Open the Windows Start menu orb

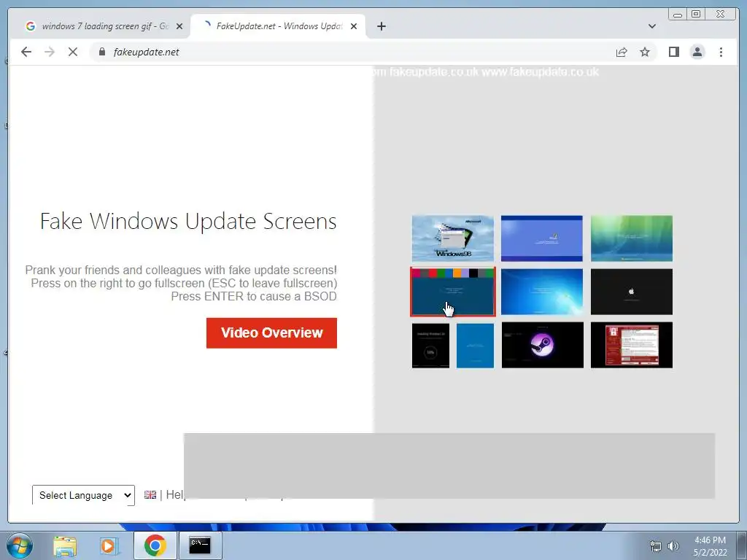click(x=20, y=545)
